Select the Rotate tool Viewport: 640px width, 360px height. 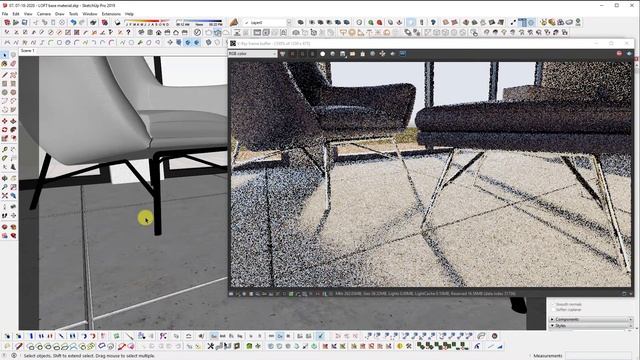coord(4,129)
